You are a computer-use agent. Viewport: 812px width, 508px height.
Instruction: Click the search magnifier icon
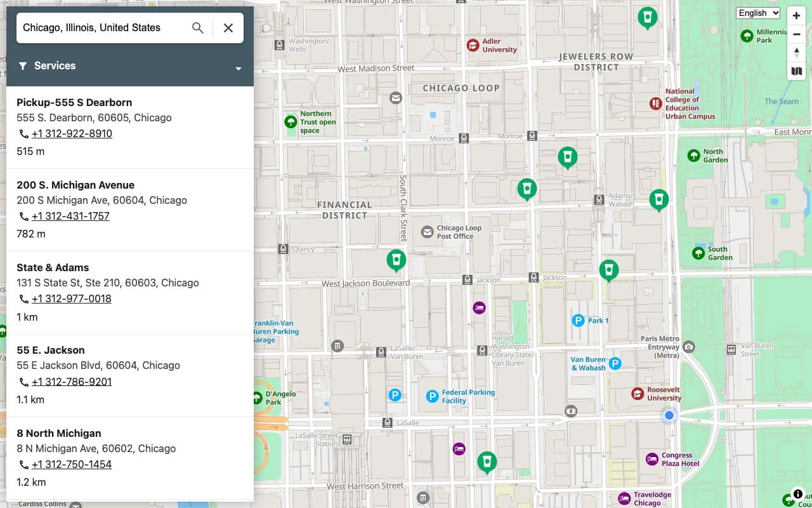pos(198,28)
